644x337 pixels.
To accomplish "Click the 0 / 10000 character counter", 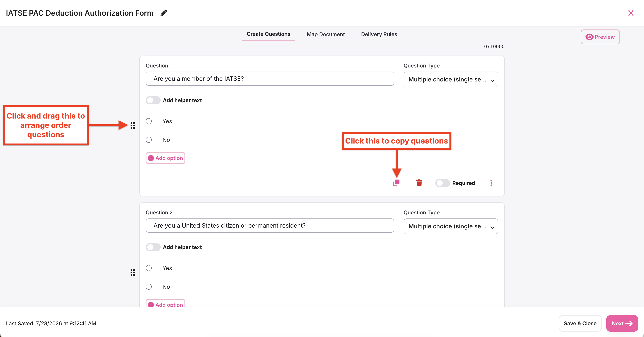I will [494, 46].
